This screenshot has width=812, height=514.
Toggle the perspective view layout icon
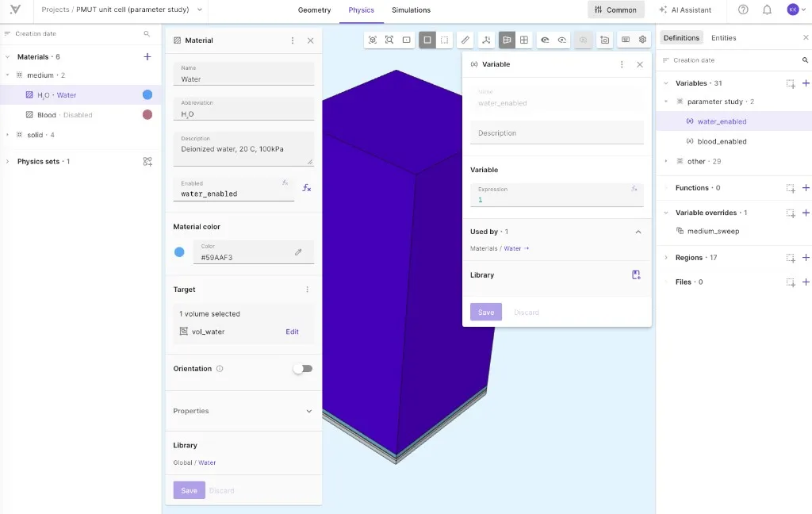507,40
